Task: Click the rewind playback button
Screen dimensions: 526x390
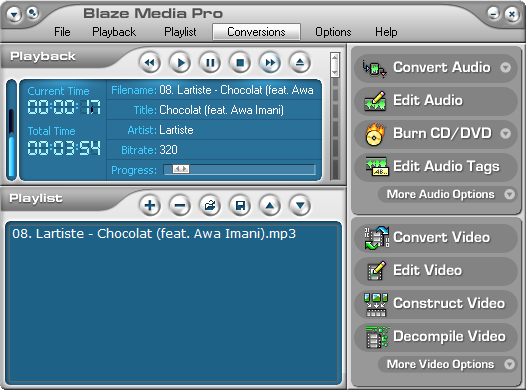Action: (x=150, y=63)
